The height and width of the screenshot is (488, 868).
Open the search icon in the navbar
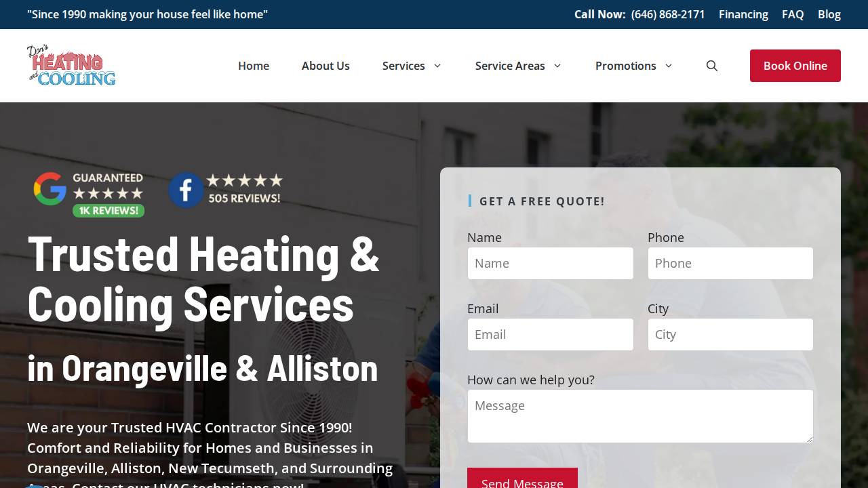pyautogui.click(x=711, y=66)
